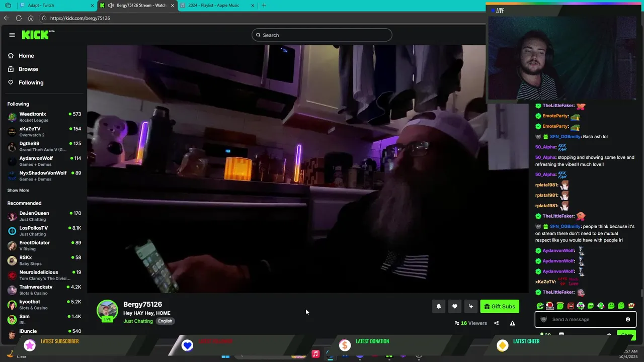Image resolution: width=644 pixels, height=362 pixels.
Task: Open new browser tab with plus
Action: [x=264, y=6]
